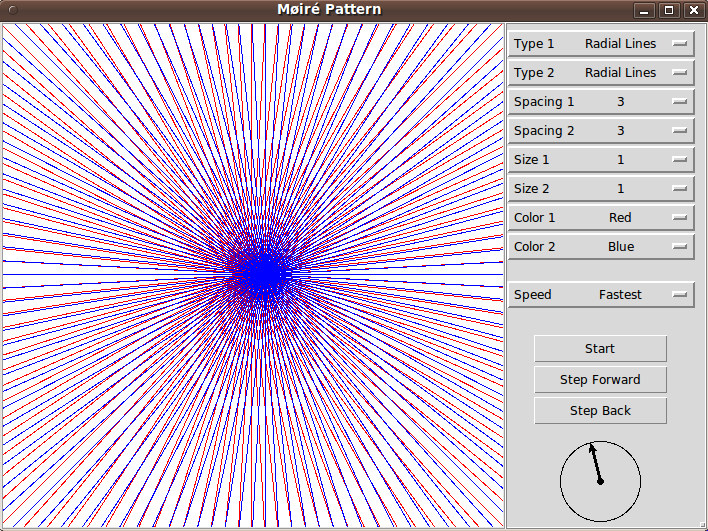The height and width of the screenshot is (531, 708).
Task: Open the Size 2 option menu
Action: click(601, 188)
